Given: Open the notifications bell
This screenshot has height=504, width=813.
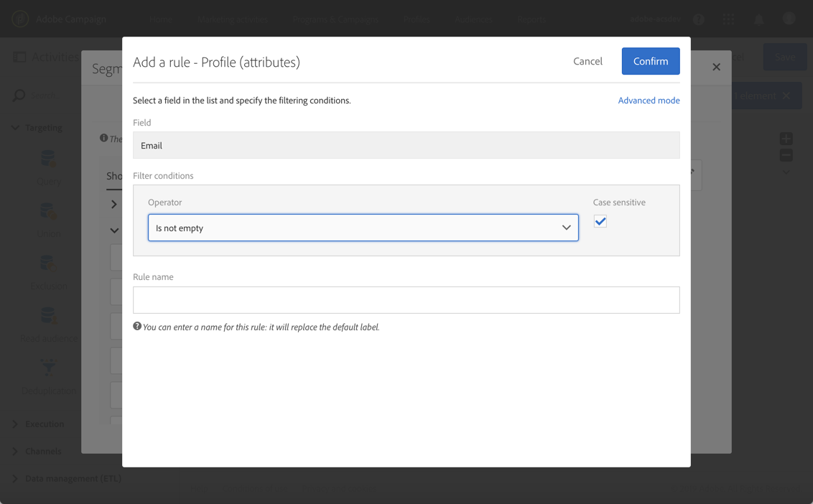Looking at the screenshot, I should pos(758,19).
